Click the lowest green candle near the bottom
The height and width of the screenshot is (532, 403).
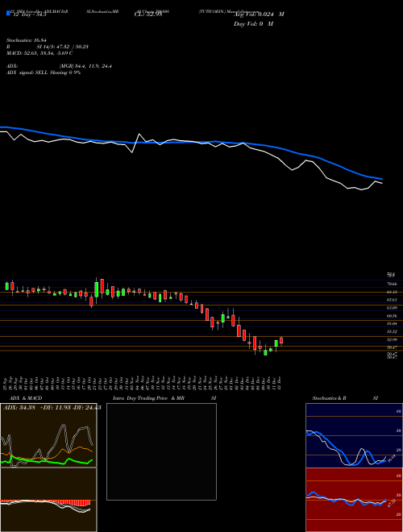point(265,352)
